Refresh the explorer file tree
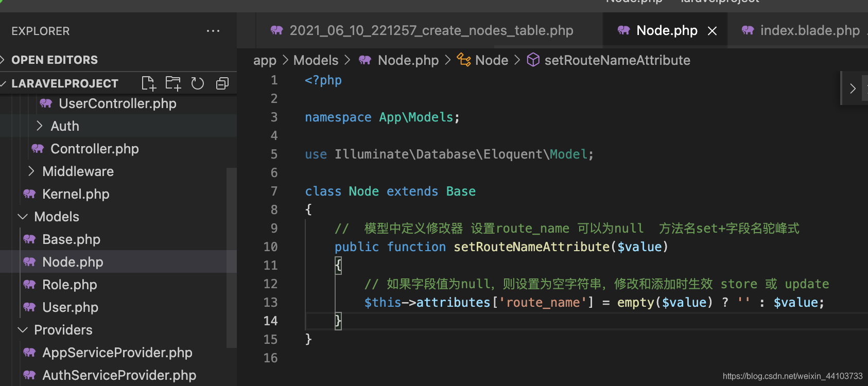Screen dimensions: 868x386 coord(198,83)
